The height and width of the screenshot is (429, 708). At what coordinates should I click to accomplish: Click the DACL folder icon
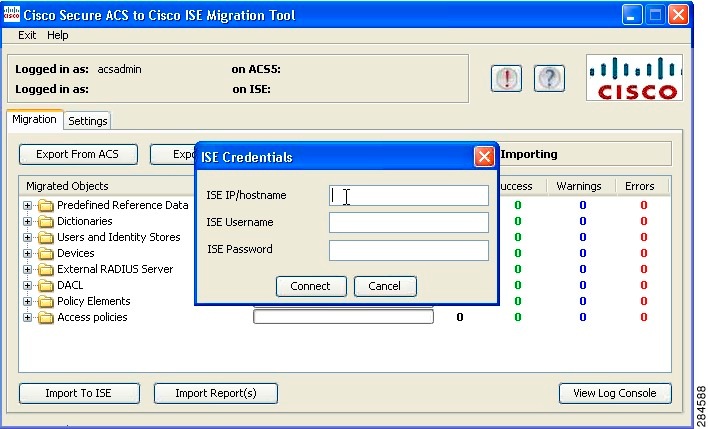click(46, 285)
